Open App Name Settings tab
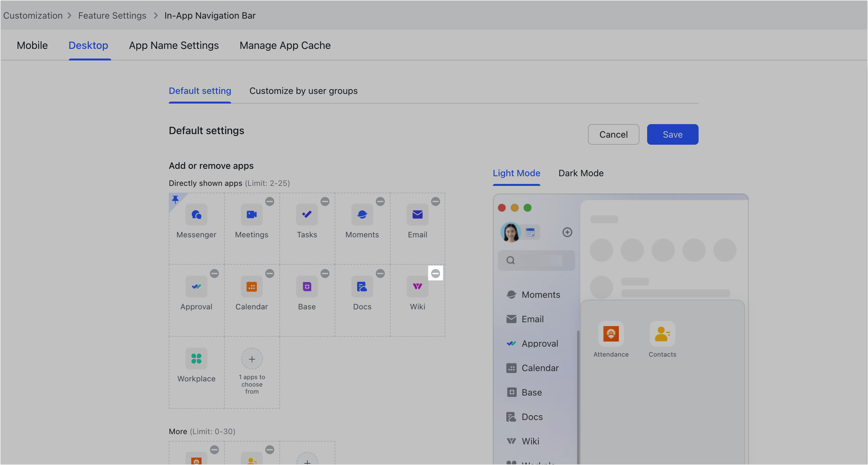The width and height of the screenshot is (868, 465). (174, 45)
